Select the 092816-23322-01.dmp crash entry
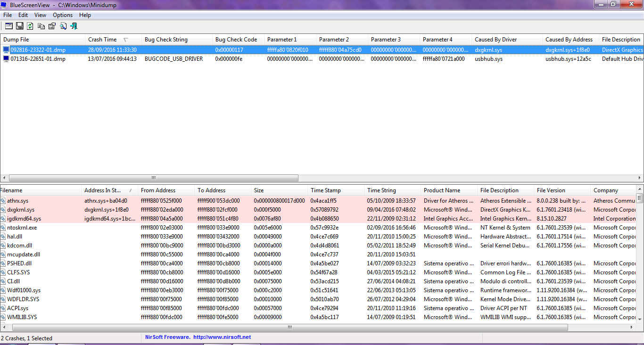 point(38,50)
